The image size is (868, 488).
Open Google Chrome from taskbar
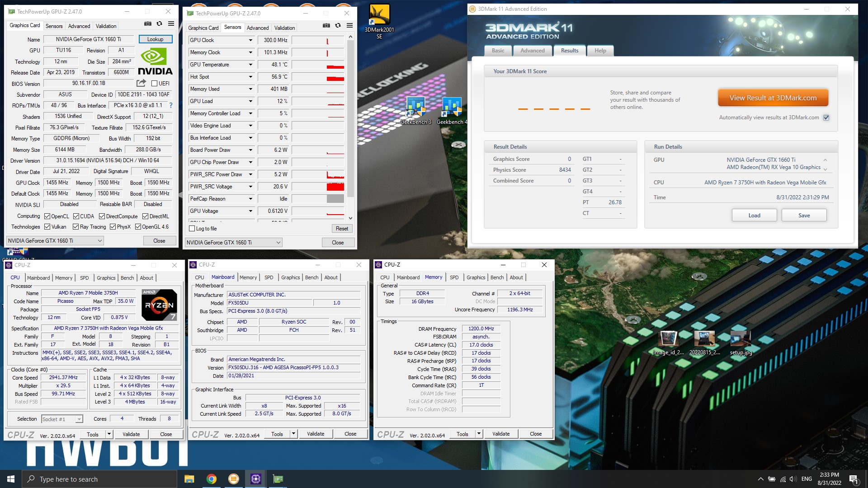[x=211, y=479]
